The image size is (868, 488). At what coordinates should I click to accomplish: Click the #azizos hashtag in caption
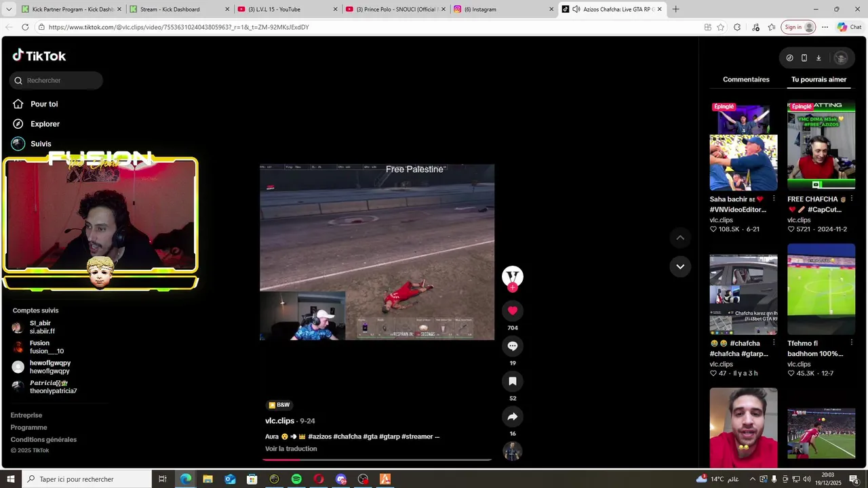tap(319, 436)
